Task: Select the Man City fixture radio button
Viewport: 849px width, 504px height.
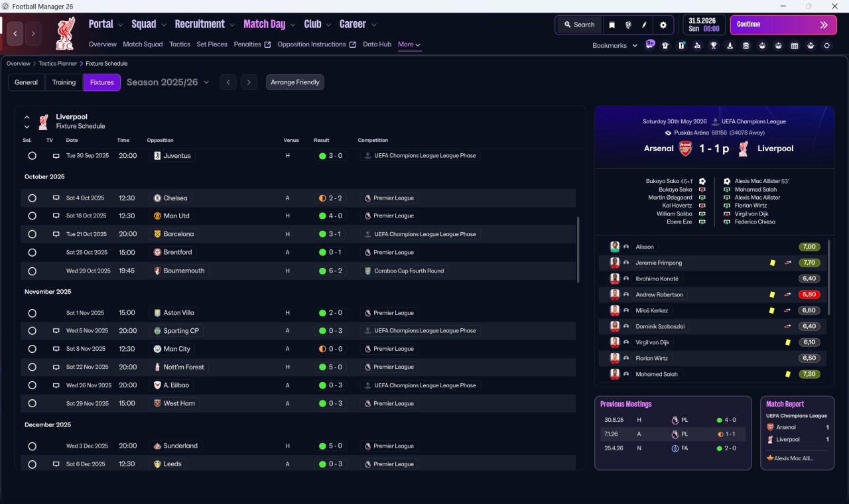Action: tap(32, 349)
